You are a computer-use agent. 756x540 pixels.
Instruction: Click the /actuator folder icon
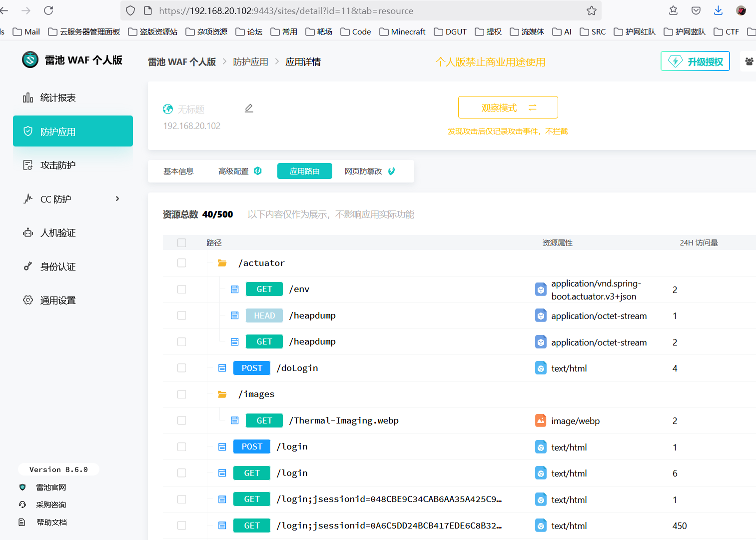222,263
